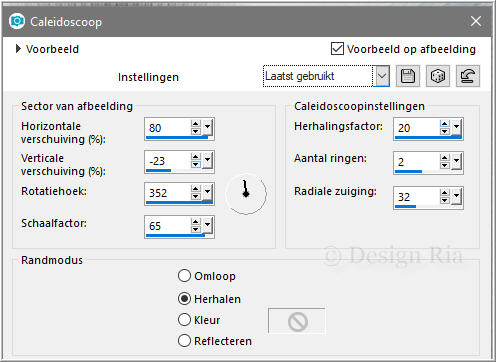Decrease Aantal ringen with down arrow

tap(445, 165)
